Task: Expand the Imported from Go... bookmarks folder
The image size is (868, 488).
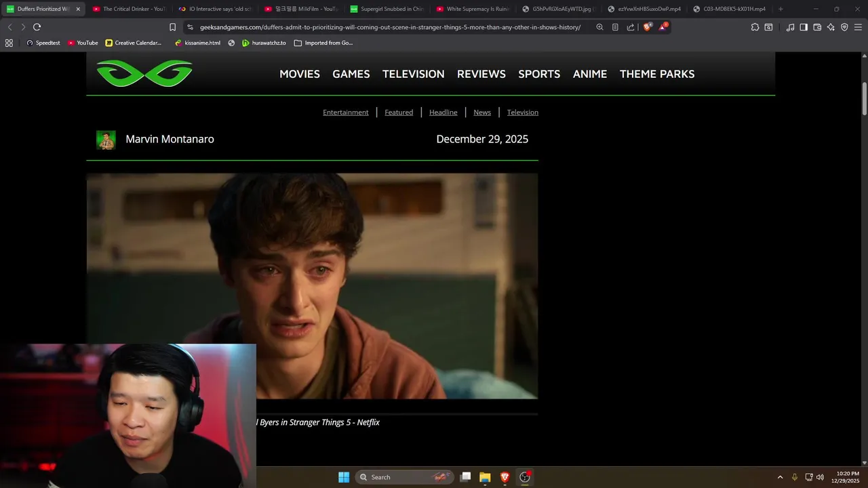Action: (323, 43)
